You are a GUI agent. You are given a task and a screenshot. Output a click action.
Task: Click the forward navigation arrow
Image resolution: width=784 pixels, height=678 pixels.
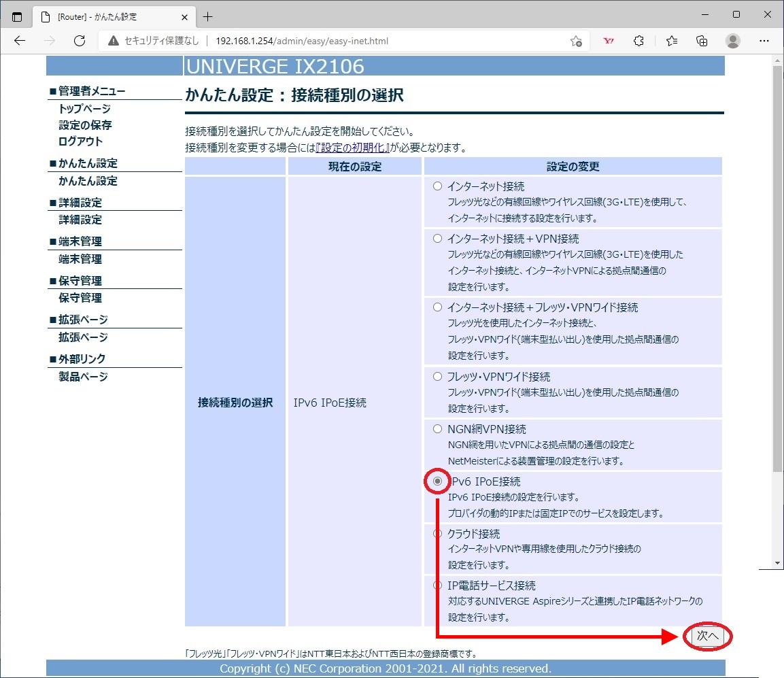tap(50, 41)
